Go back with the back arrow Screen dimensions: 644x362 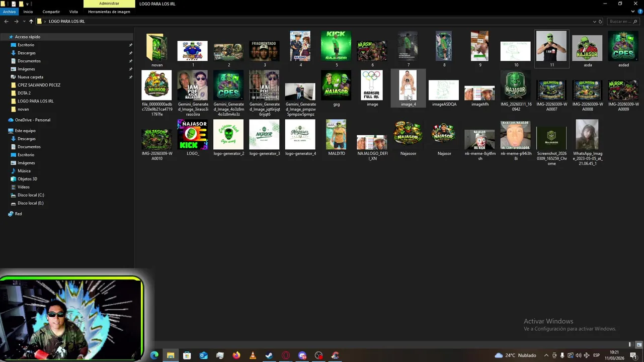[x=6, y=21]
